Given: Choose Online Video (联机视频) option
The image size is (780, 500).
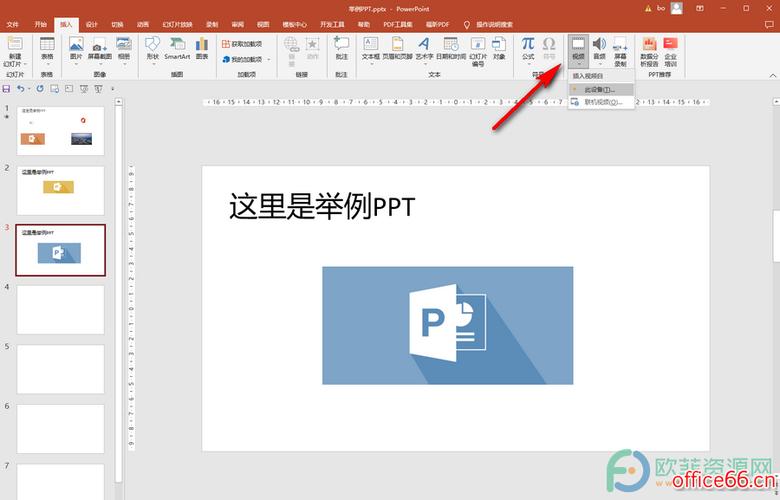Looking at the screenshot, I should (601, 102).
